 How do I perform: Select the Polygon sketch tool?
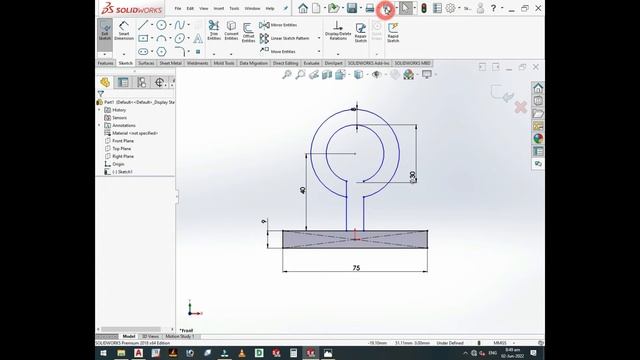[161, 52]
